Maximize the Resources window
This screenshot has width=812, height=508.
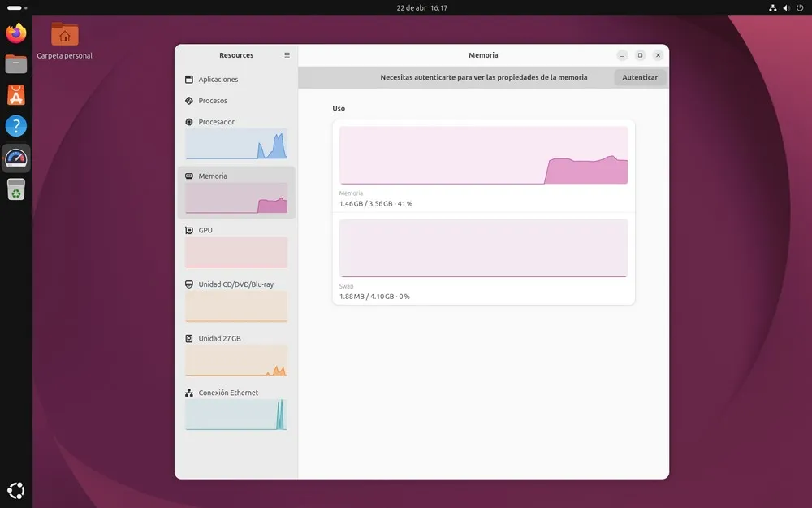click(640, 55)
